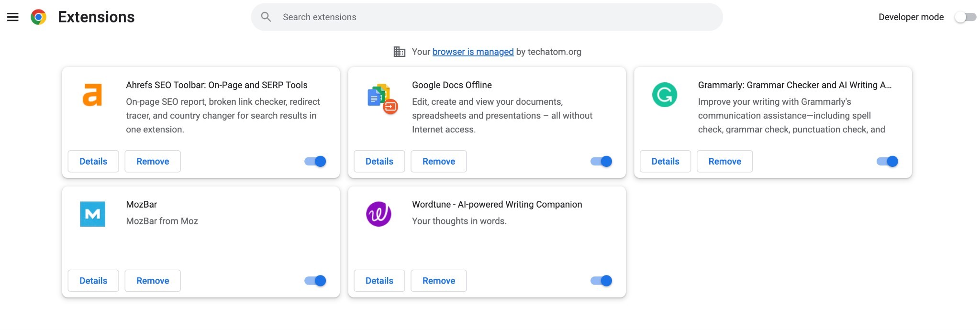Click 'Ahrefs SEO Toolbar: On-Page and SERP Tools' title
The image size is (980, 330).
pos(217,85)
